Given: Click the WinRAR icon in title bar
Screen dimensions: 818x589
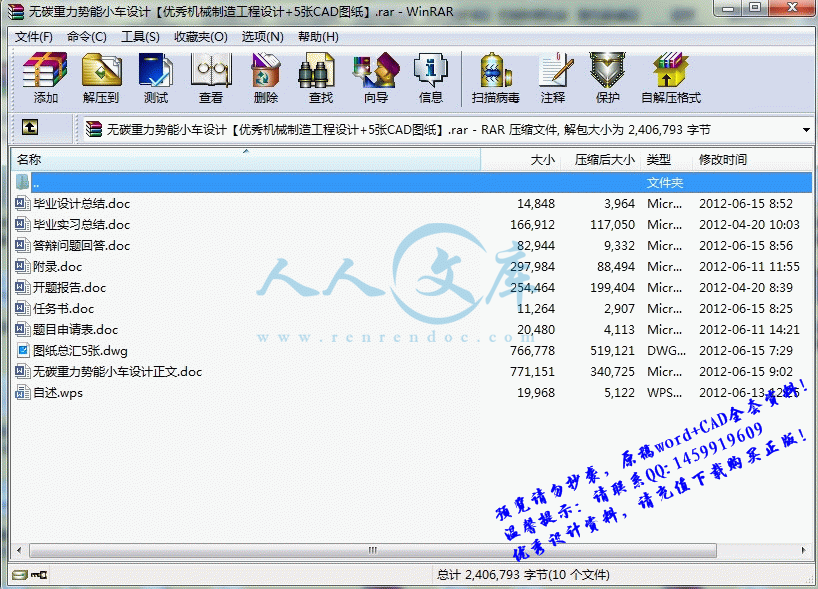Looking at the screenshot, I should tap(16, 11).
